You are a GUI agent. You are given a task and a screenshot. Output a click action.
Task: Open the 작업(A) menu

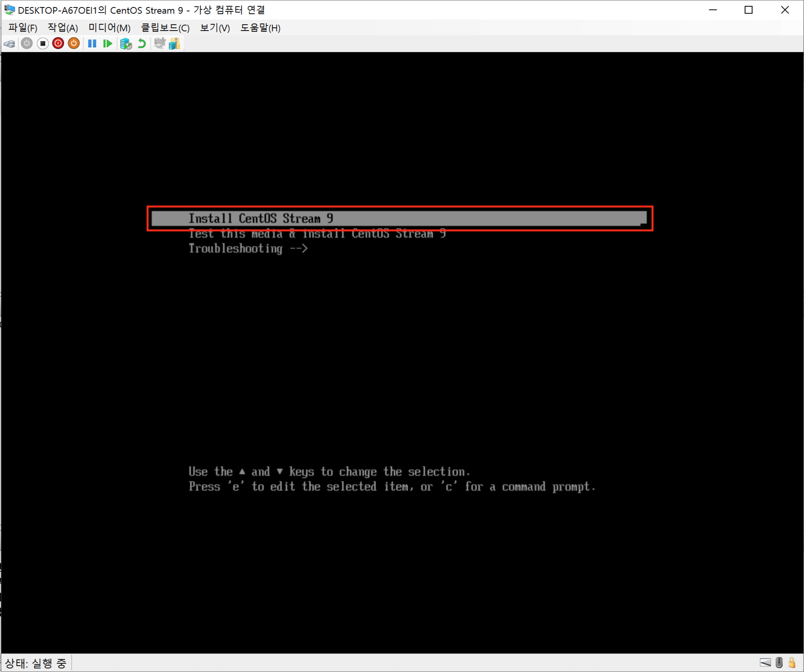(x=63, y=28)
